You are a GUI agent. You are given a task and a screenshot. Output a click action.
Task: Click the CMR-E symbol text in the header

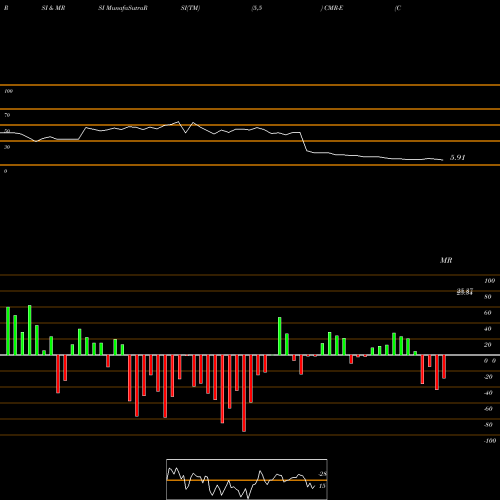333,8
